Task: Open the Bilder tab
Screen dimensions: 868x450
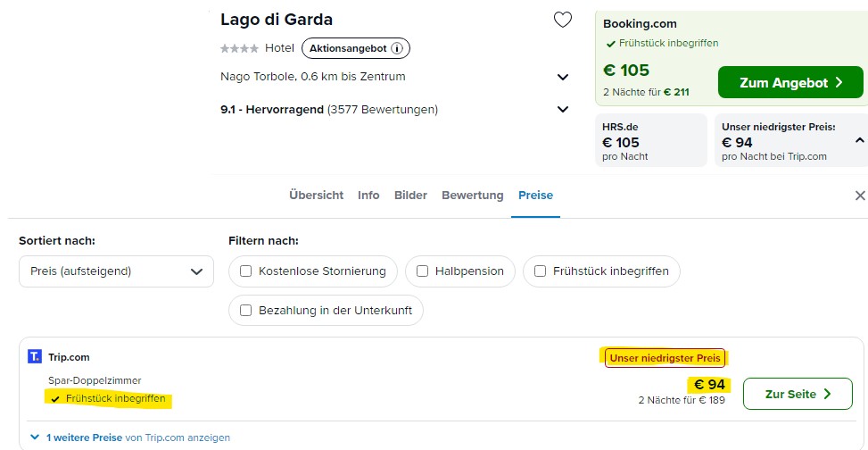Action: click(x=410, y=195)
